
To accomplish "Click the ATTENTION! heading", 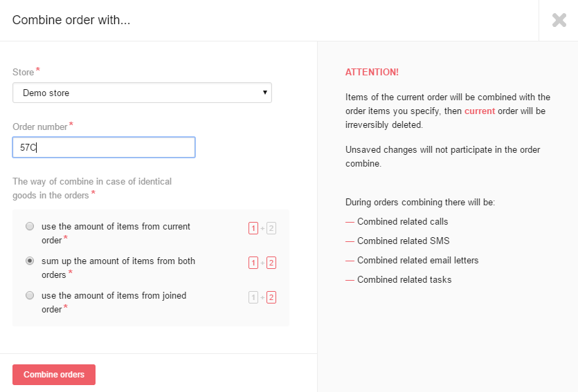I will point(372,72).
